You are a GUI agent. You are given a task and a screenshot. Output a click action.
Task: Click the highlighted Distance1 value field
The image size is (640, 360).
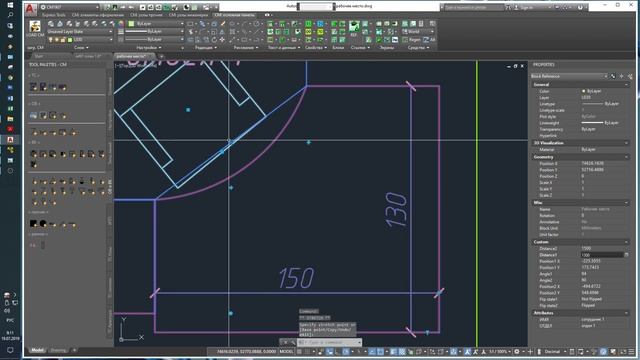[x=602, y=255]
